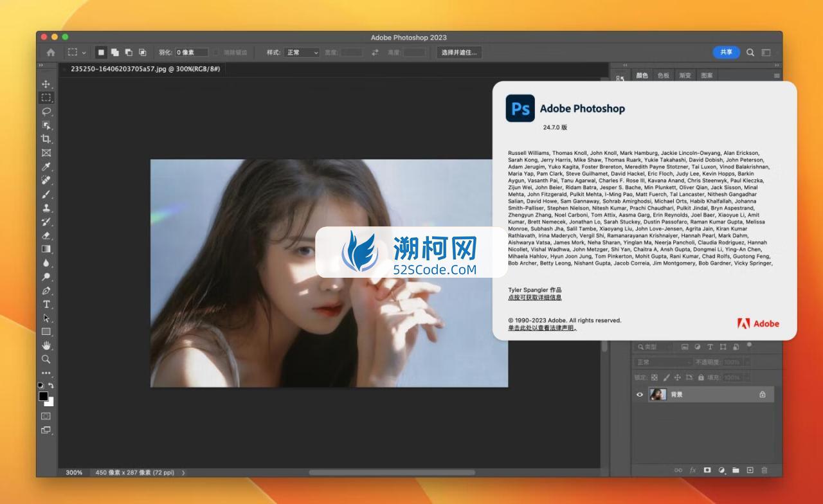This screenshot has width=823, height=504.
Task: Open the status bar info arrow
Action: coord(183,473)
